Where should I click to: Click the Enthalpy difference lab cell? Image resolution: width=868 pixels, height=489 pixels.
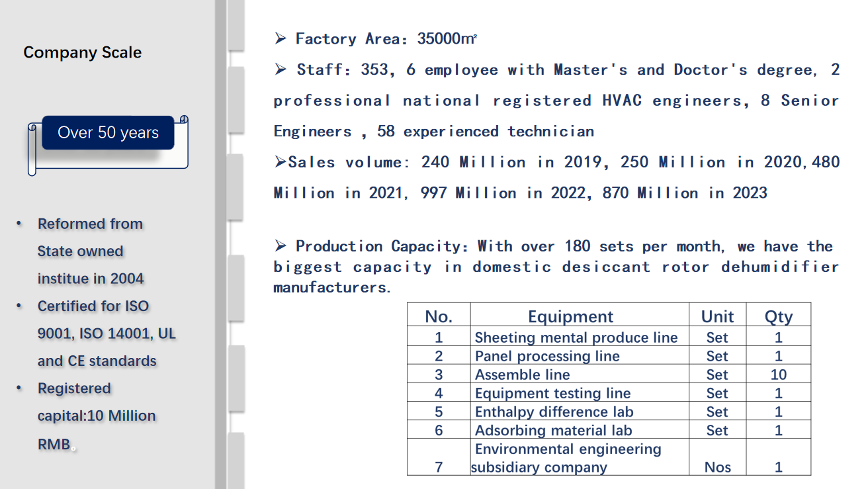point(554,412)
